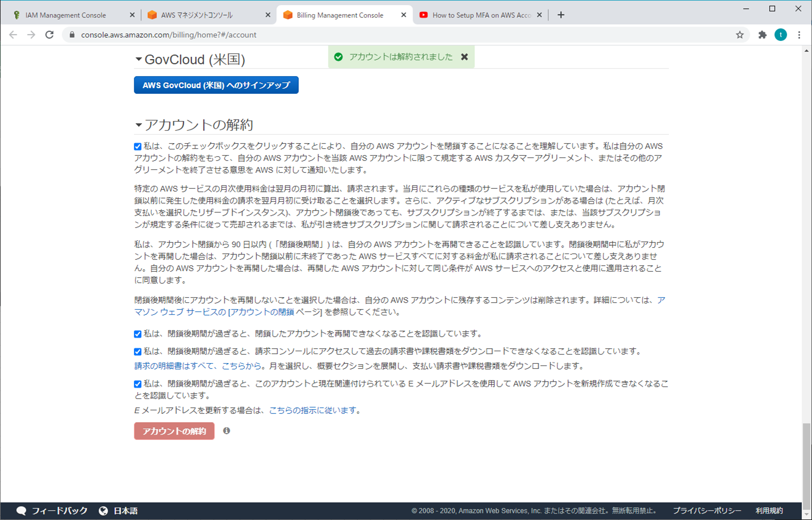This screenshot has width=812, height=520.
Task: Click the padlock icon in the address bar
Action: (x=72, y=34)
